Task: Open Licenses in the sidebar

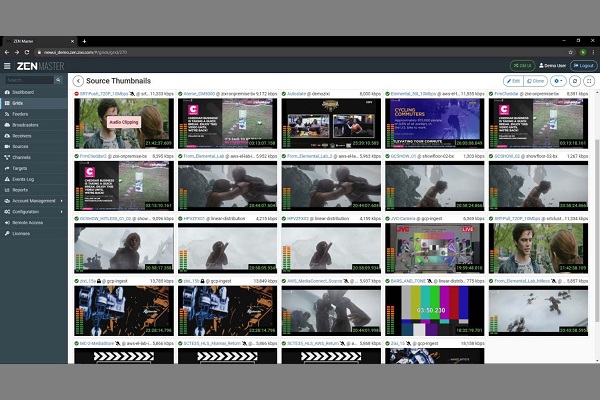Action: coord(21,233)
